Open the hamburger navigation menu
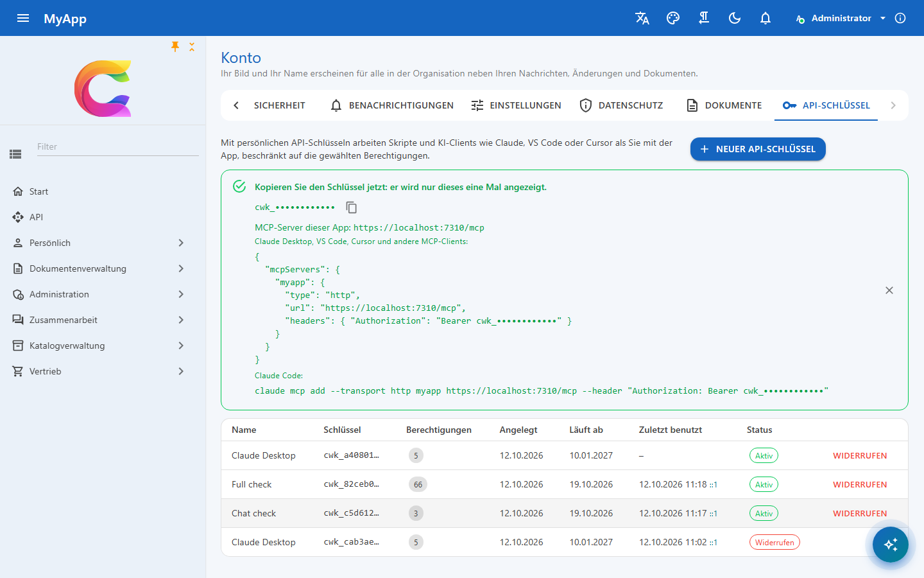 pyautogui.click(x=23, y=18)
